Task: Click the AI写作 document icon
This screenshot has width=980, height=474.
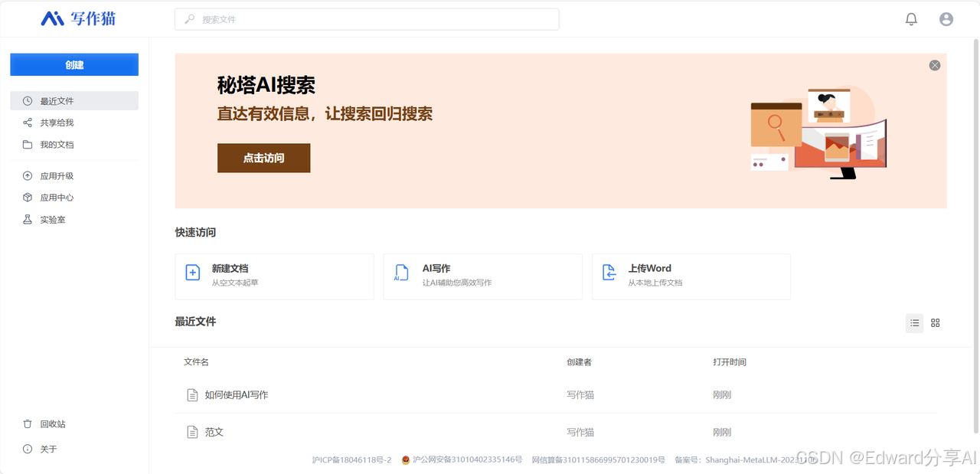Action: click(401, 273)
